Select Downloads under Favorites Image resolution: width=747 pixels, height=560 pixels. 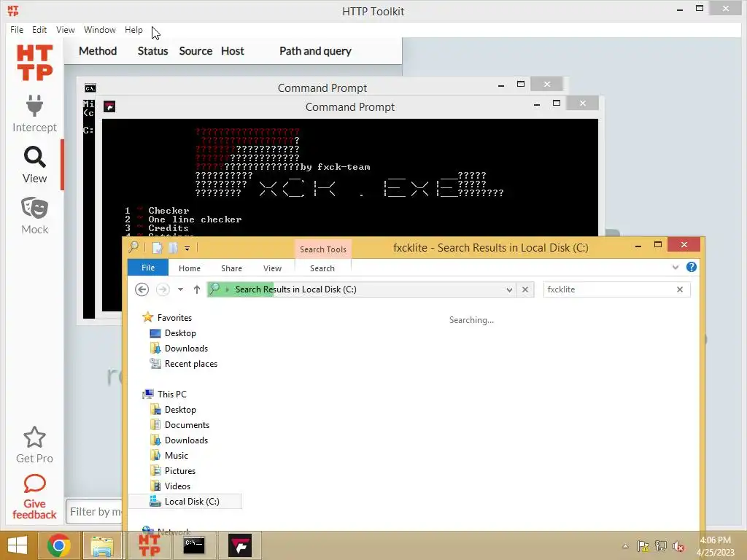tap(186, 348)
